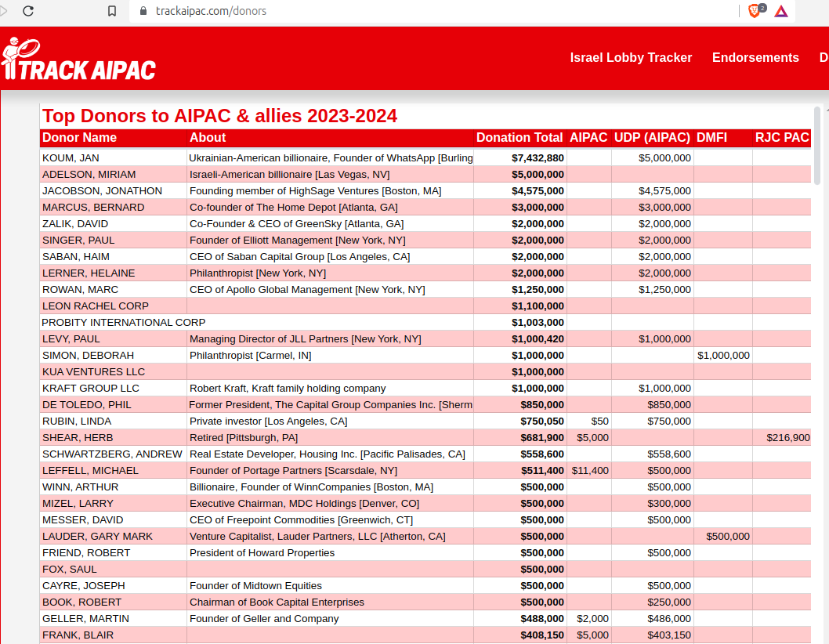Screen dimensions: 829x644
Task: Select the $7,432,880 donation total
Action: pyautogui.click(x=538, y=158)
